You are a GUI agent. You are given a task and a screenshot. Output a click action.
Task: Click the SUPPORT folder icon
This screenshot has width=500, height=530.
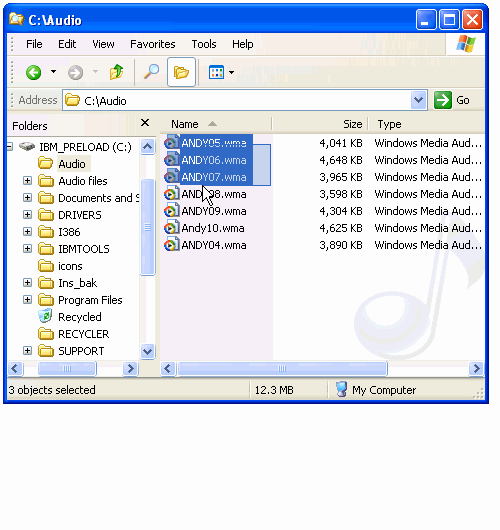(46, 351)
